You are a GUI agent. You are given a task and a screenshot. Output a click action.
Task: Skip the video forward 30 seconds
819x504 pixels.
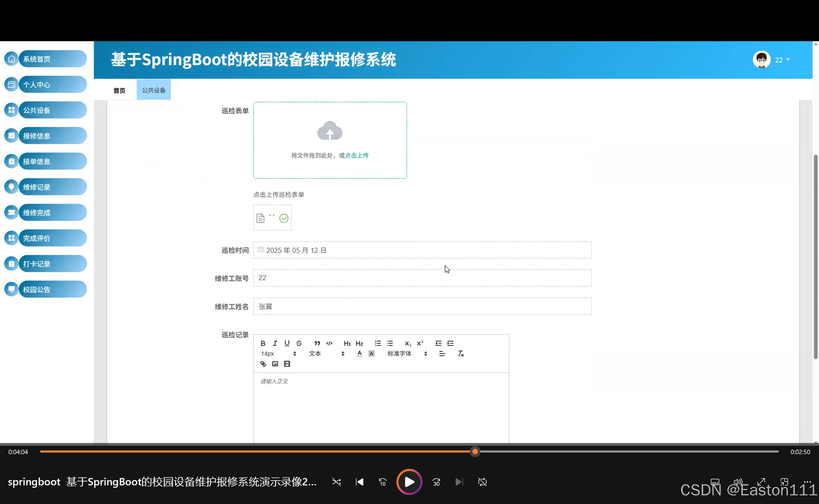click(x=436, y=482)
